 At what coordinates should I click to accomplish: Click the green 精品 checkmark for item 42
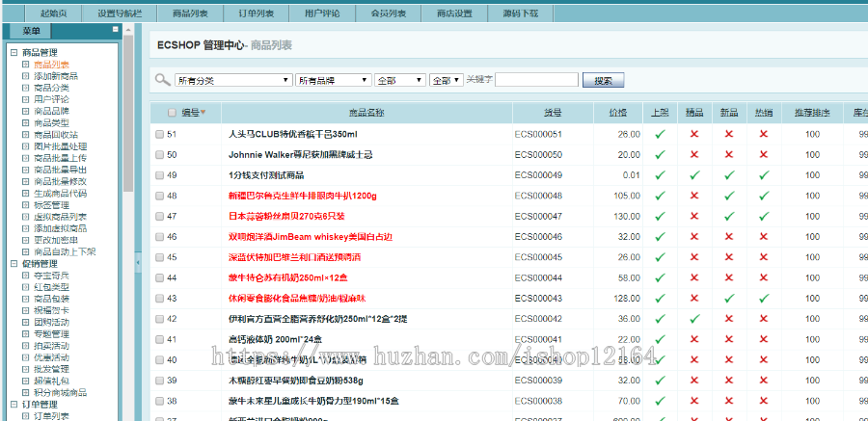pyautogui.click(x=694, y=319)
